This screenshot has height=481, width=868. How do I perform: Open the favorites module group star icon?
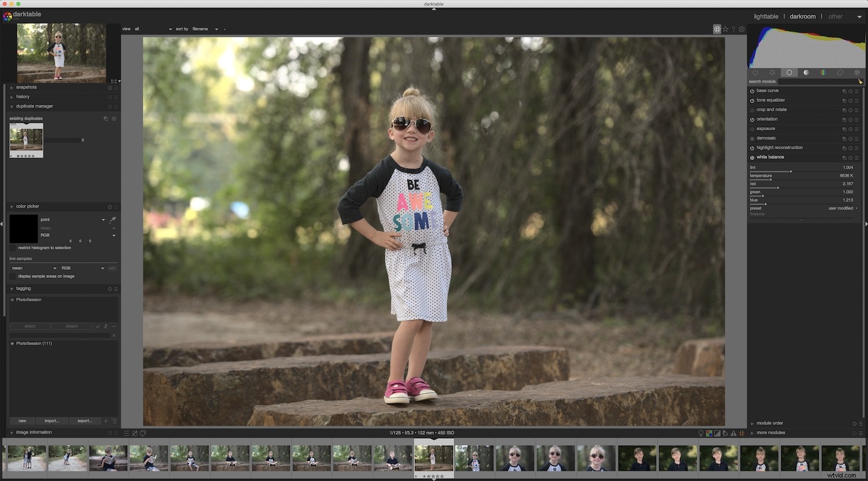772,72
